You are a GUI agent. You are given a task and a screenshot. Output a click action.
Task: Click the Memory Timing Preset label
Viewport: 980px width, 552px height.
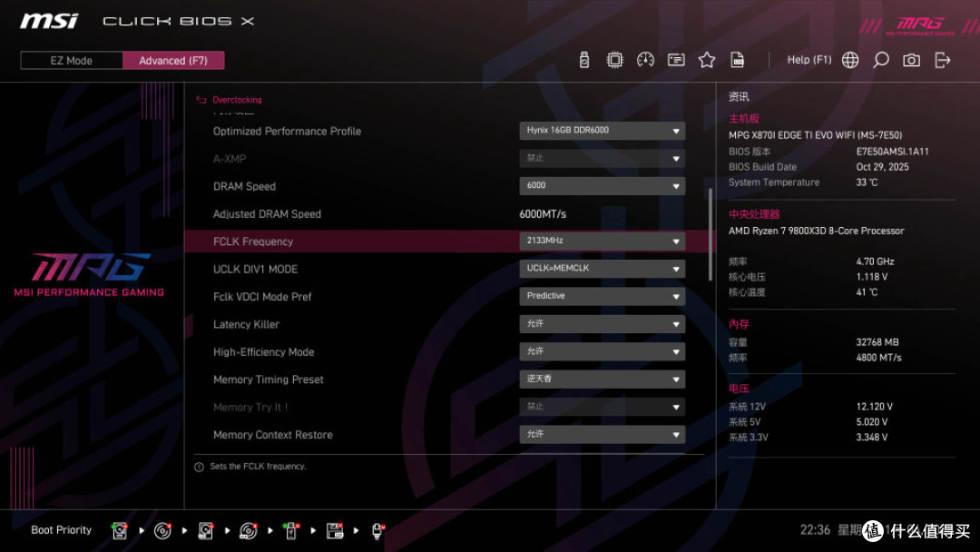268,379
